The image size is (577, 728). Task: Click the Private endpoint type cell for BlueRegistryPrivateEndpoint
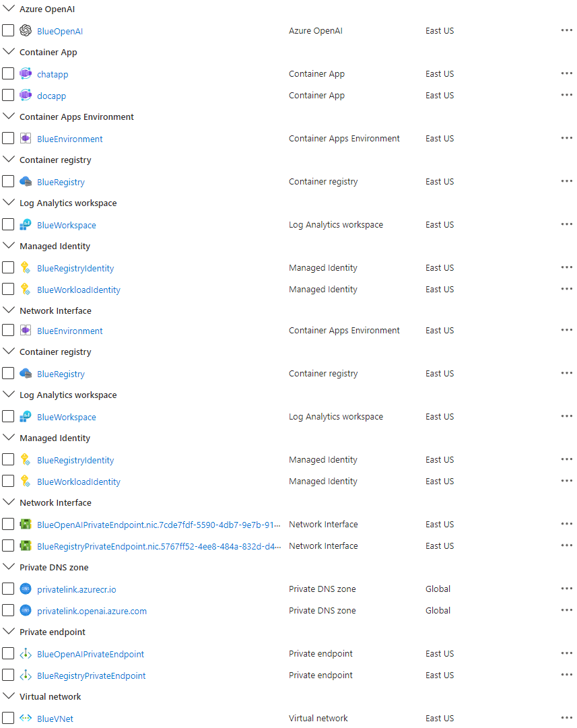click(320, 675)
